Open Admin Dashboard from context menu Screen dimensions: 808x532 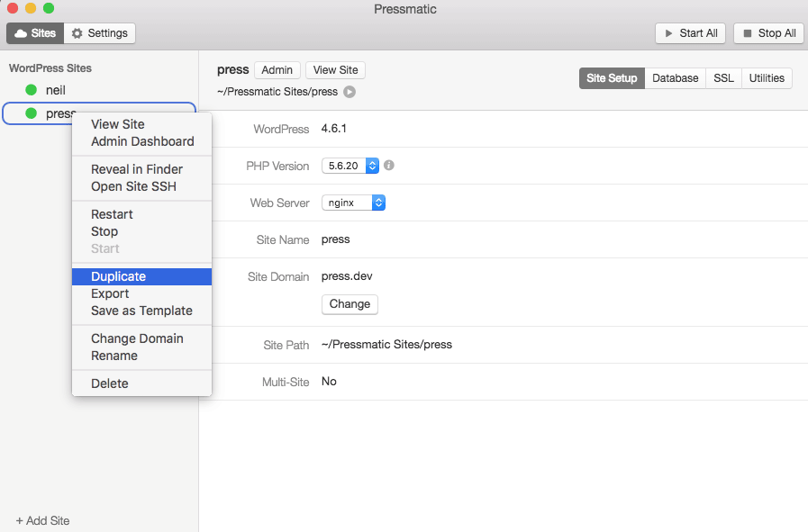[142, 141]
